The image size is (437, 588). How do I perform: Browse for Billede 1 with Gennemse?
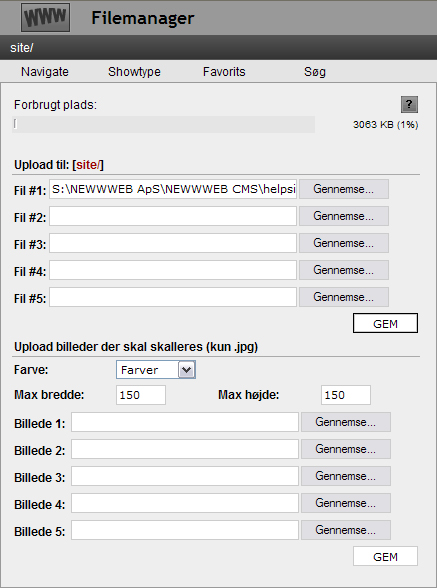point(345,422)
